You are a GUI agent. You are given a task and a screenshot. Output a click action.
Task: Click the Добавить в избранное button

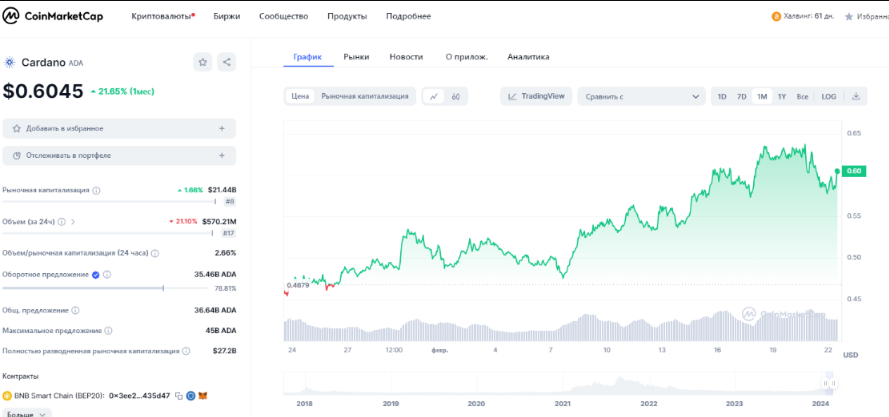click(119, 128)
